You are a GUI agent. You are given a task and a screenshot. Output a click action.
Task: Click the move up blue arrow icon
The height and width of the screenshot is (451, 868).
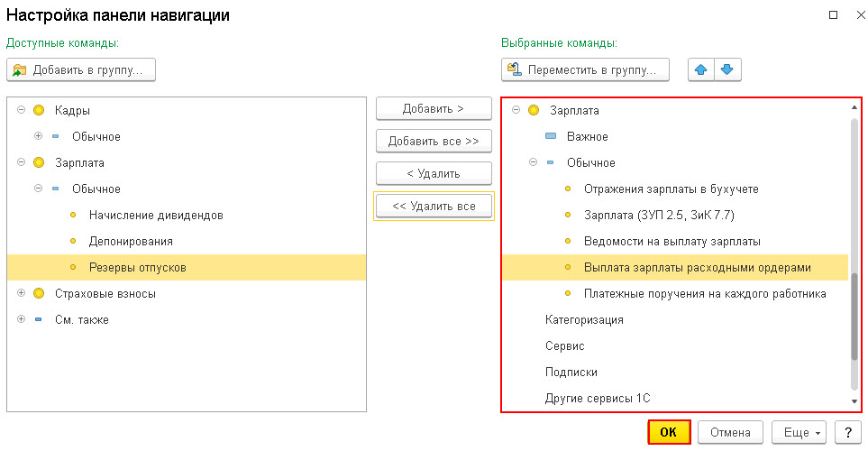coord(701,69)
